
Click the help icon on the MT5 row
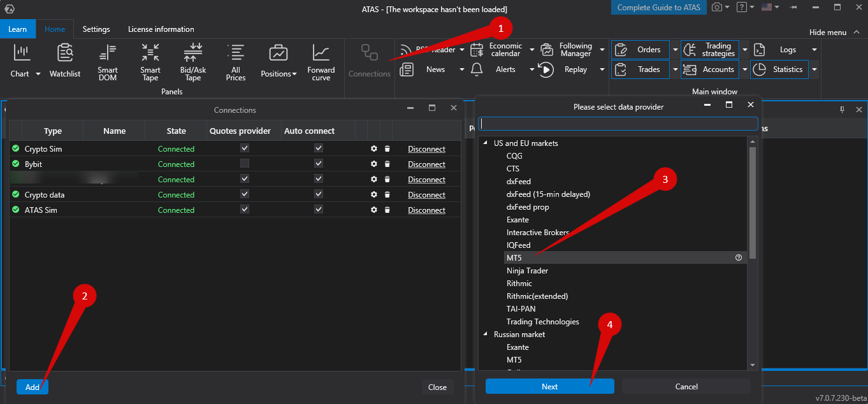(739, 258)
